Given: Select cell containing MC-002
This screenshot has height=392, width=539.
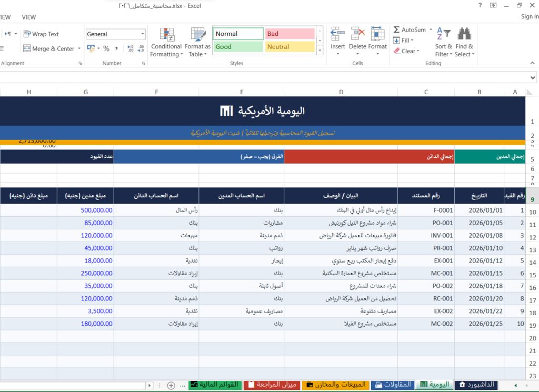Looking at the screenshot, I should click(426, 324).
